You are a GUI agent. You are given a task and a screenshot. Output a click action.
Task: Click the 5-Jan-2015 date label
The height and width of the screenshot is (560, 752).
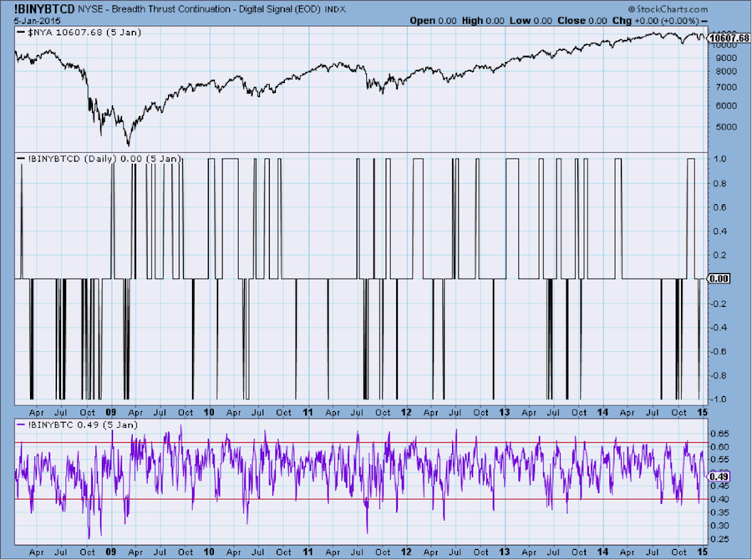[37, 21]
